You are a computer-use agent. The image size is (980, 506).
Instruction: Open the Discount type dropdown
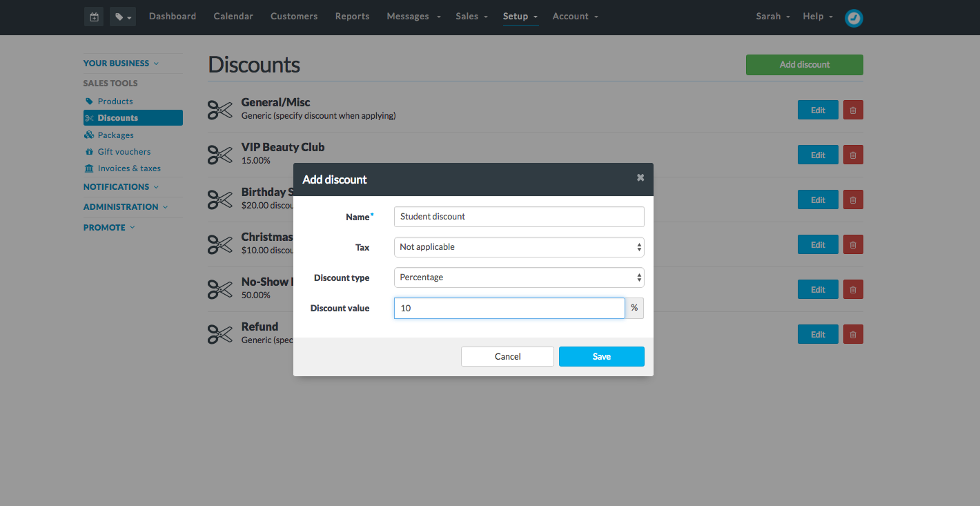click(518, 277)
